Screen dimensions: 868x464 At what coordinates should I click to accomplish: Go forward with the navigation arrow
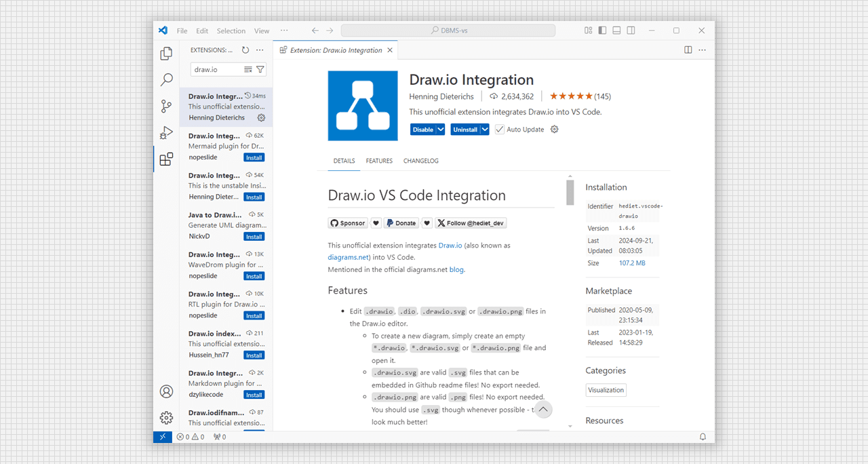[x=330, y=31]
